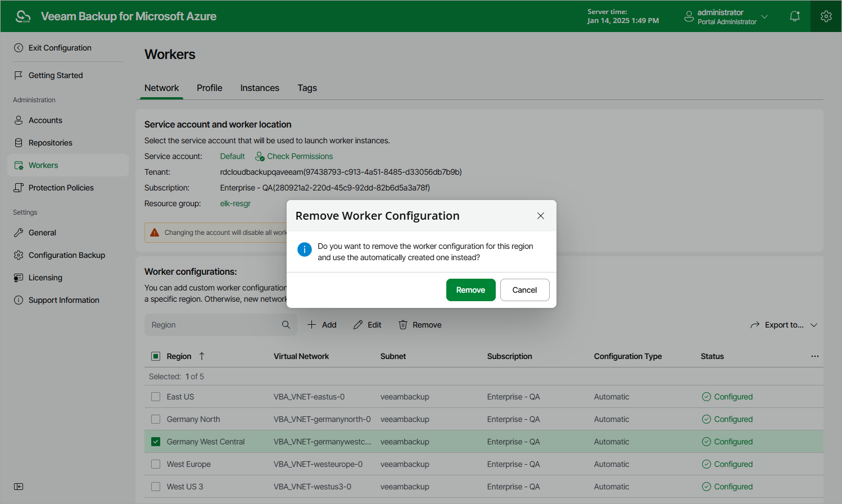Confirm with the green Remove button
The height and width of the screenshot is (504, 842).
471,290
